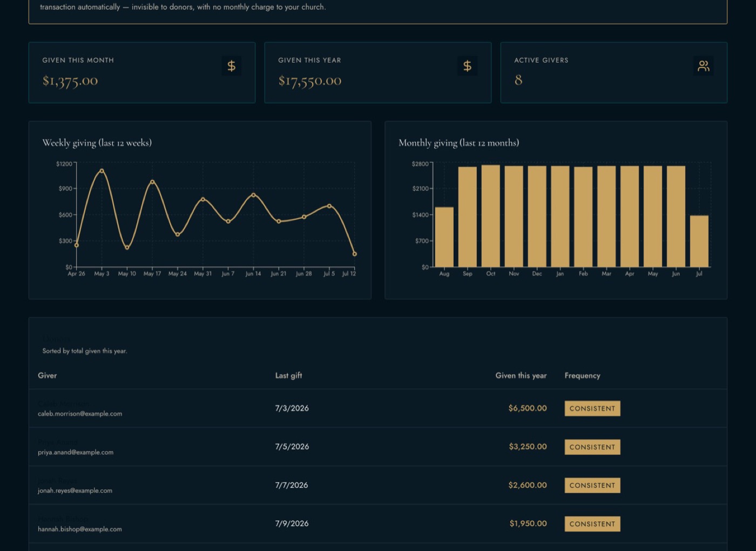Click priya.anand@example.com email
Screen dimensions: 756x551
pyautogui.click(x=76, y=452)
